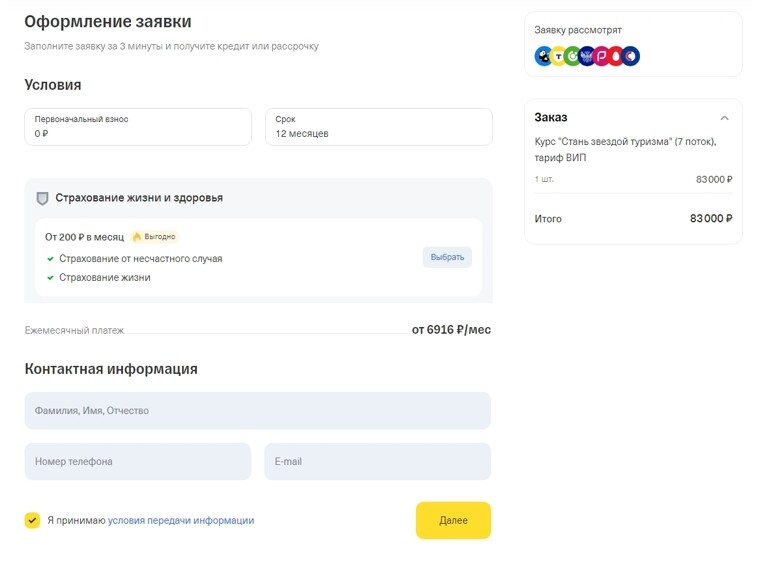The width and height of the screenshot is (759, 578).
Task: Click the E-mail input field
Action: point(377,462)
